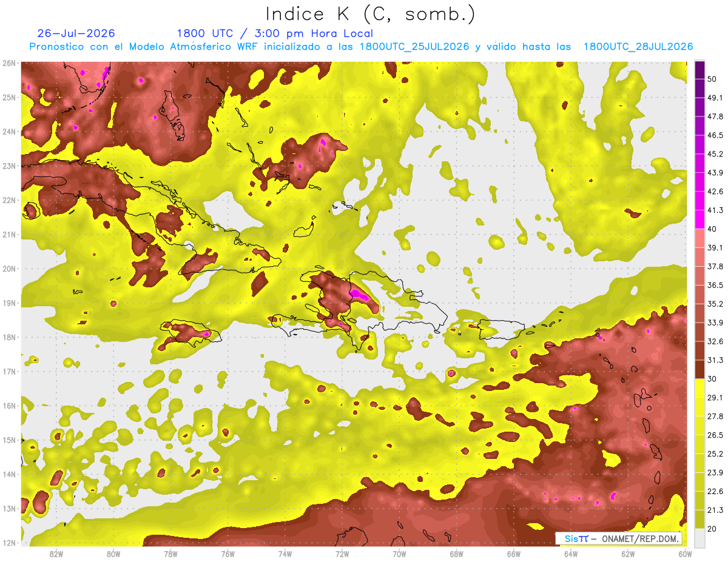
Task: Click the '82W' longitude label
Action: [x=56, y=554]
